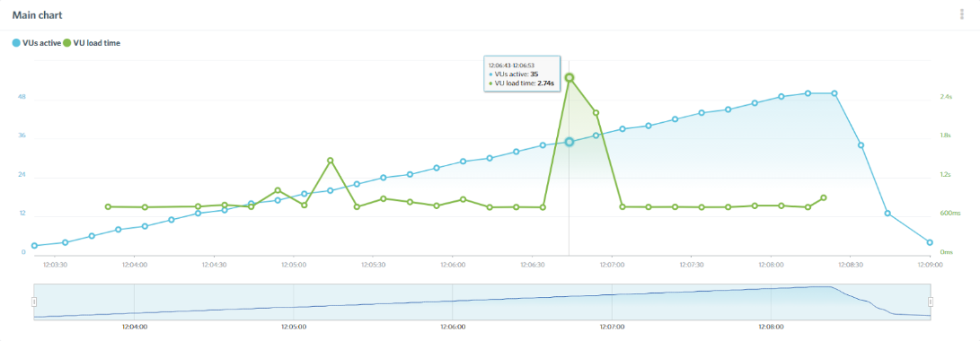Click the 12:07:00 x-axis label
This screenshot has height=341, width=980.
point(613,265)
